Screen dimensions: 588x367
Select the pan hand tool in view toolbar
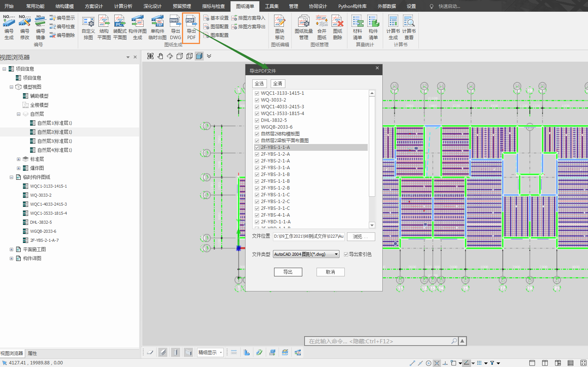tap(160, 56)
